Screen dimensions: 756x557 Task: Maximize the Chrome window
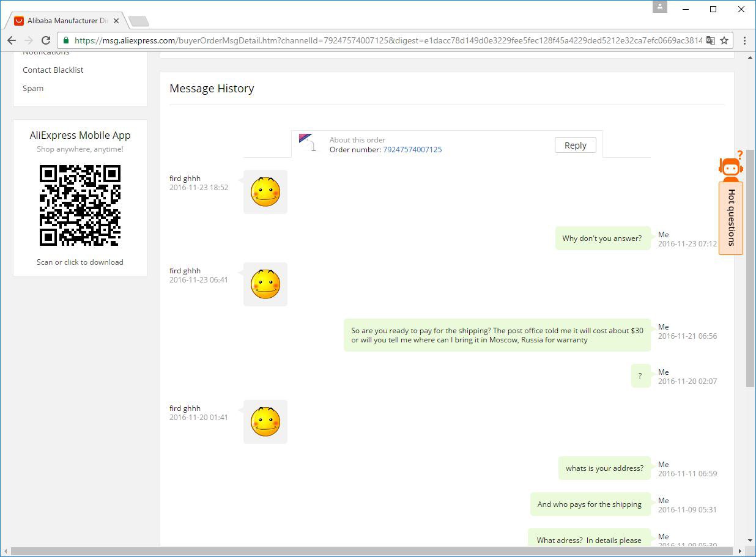(x=713, y=9)
